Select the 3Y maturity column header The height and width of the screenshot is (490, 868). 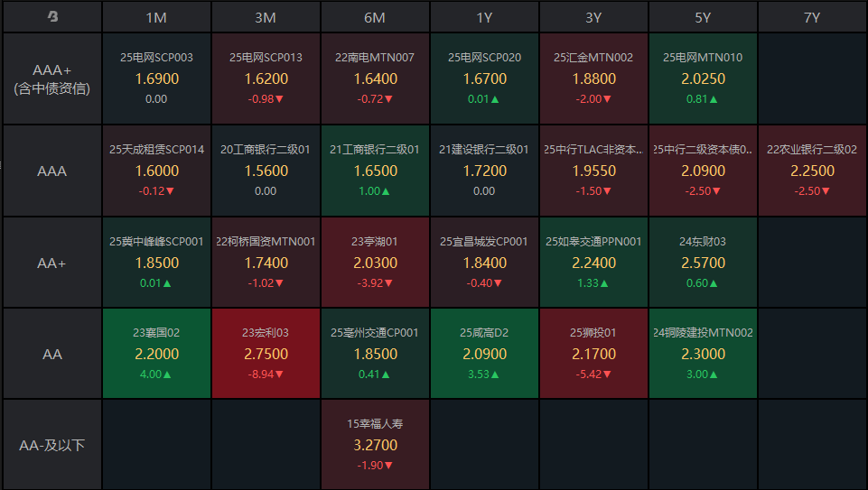(x=593, y=17)
